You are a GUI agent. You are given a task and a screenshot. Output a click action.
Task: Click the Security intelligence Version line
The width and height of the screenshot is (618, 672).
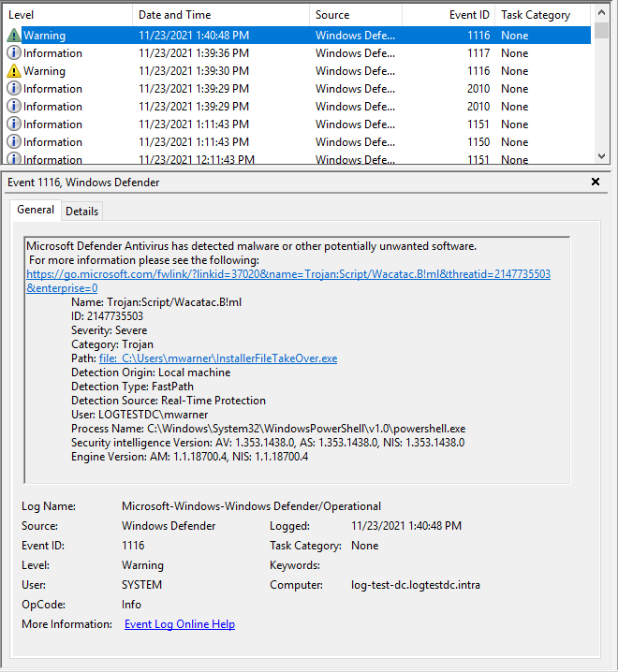coord(268,443)
